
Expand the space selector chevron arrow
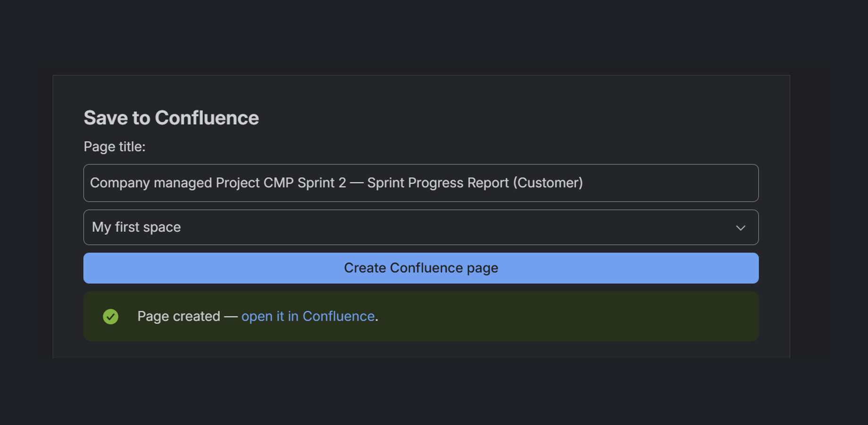[741, 228]
